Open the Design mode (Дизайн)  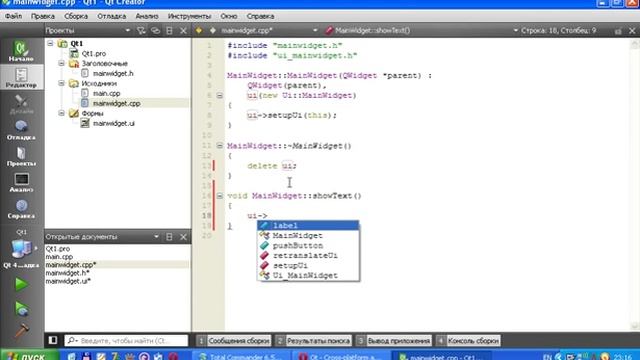coord(21,104)
